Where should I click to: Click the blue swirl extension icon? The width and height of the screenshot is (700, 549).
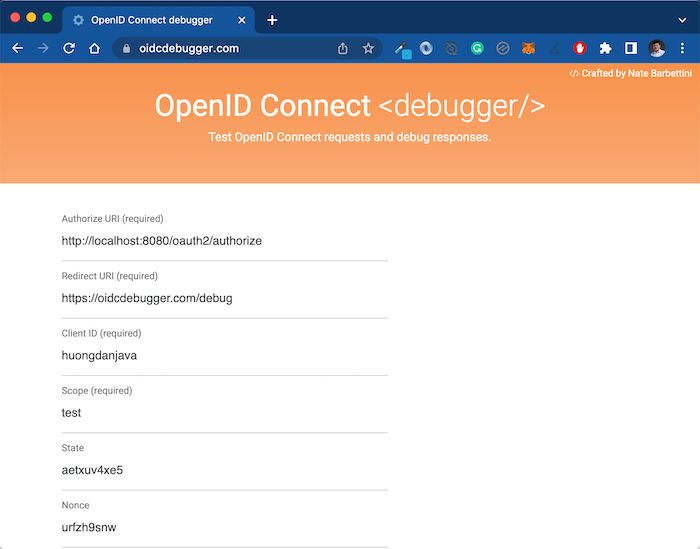(x=426, y=48)
